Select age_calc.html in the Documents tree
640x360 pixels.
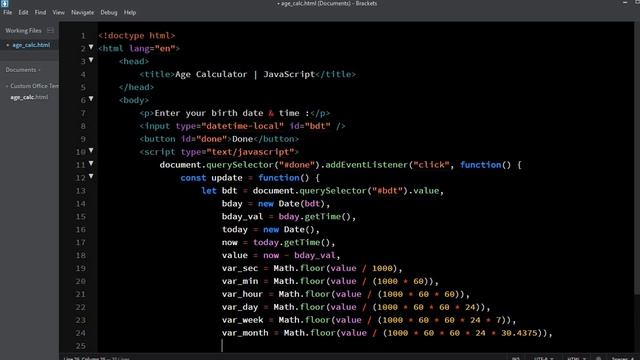29,97
